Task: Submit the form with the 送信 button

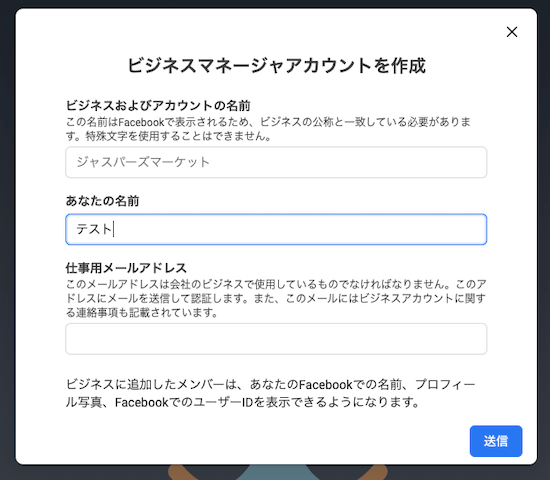Action: [x=496, y=441]
